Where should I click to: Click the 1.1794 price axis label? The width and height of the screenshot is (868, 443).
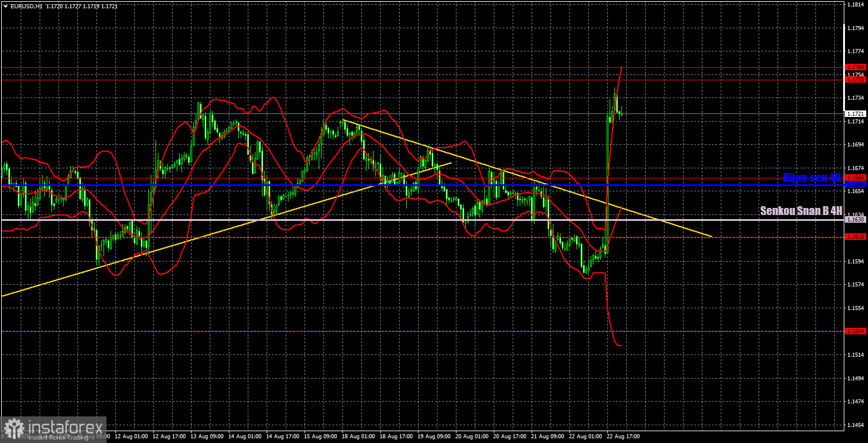pos(856,28)
